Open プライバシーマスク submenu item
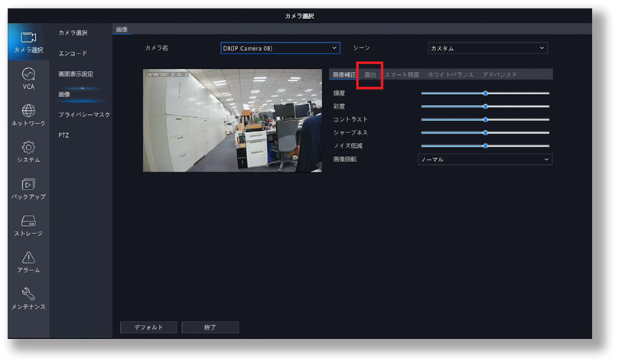Screen dimensions: 619x364 (84, 115)
